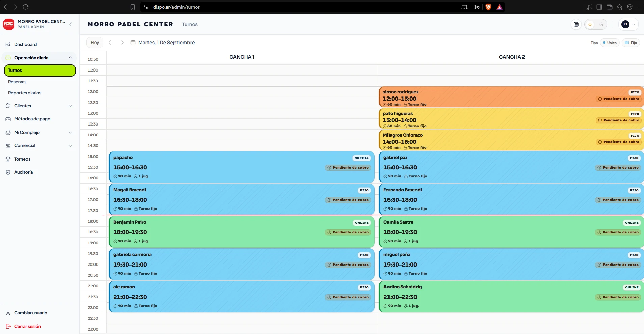Open Andino Schnidrig 21:00-22:30 booking
The height and width of the screenshot is (334, 644).
[x=511, y=297]
